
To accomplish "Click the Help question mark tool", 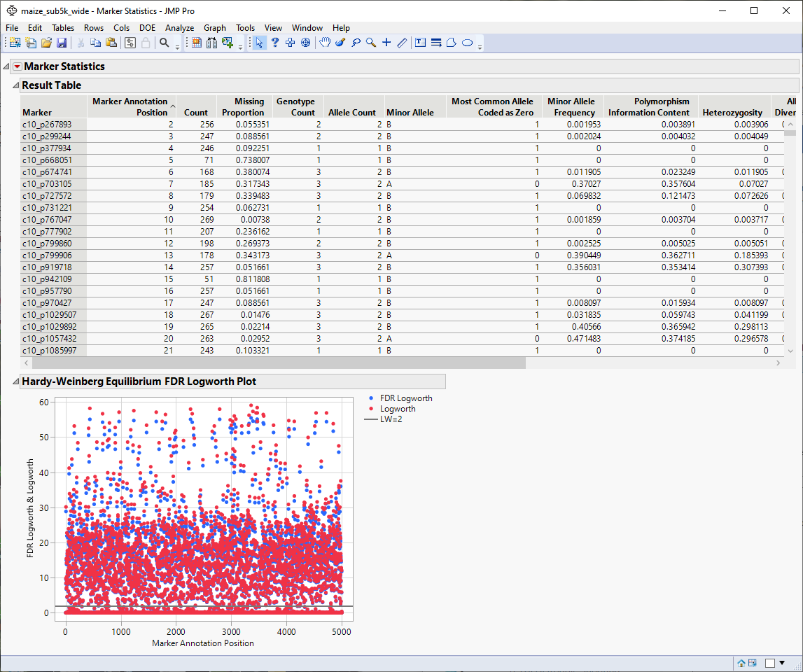I will tap(275, 43).
